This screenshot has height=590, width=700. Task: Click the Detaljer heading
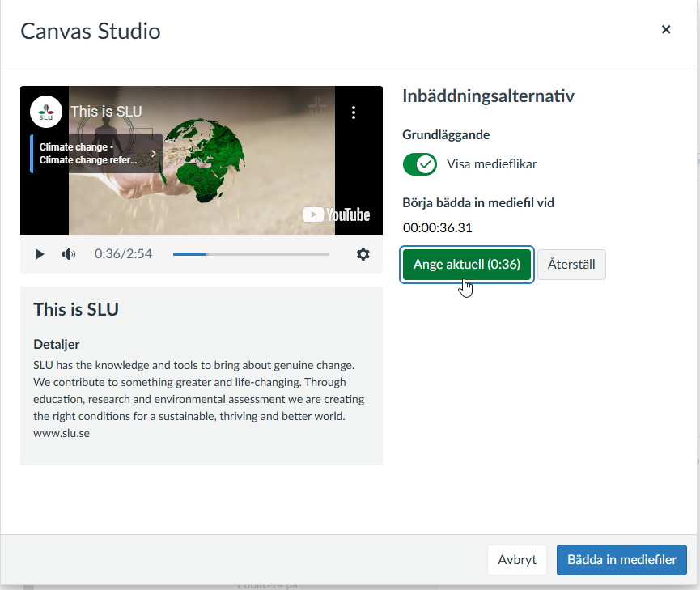coord(57,344)
